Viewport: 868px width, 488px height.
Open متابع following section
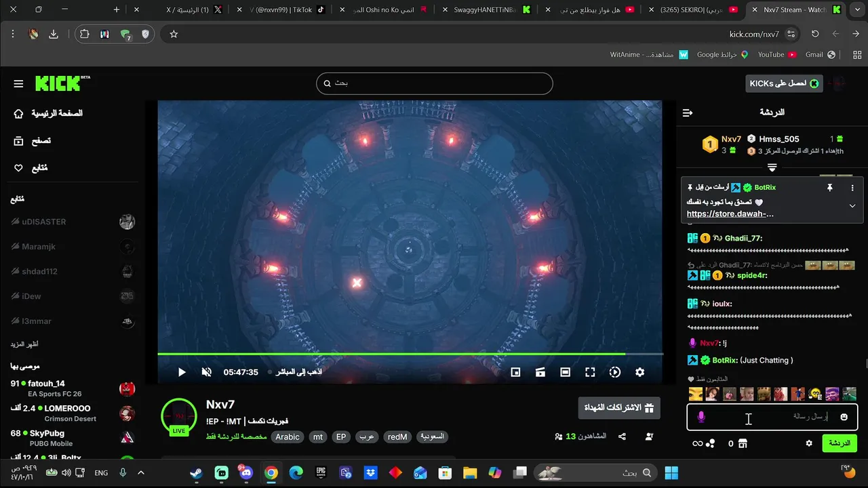coord(31,168)
